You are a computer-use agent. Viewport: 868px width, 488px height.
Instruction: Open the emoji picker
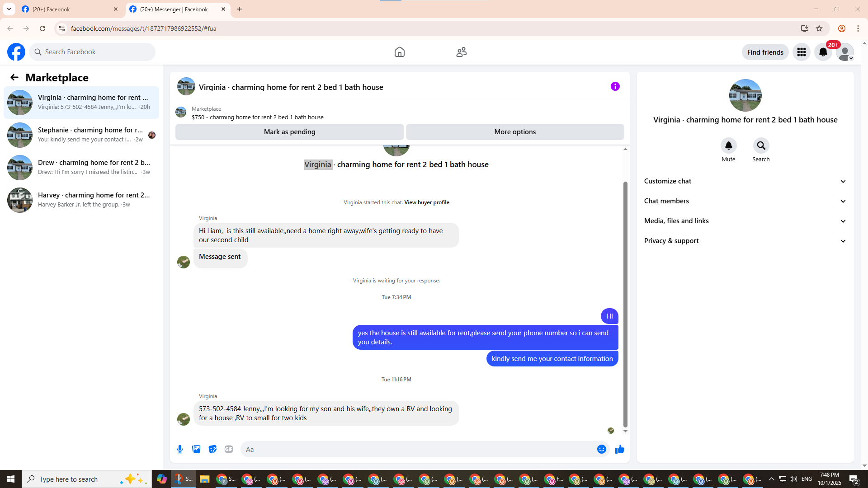[x=601, y=449]
